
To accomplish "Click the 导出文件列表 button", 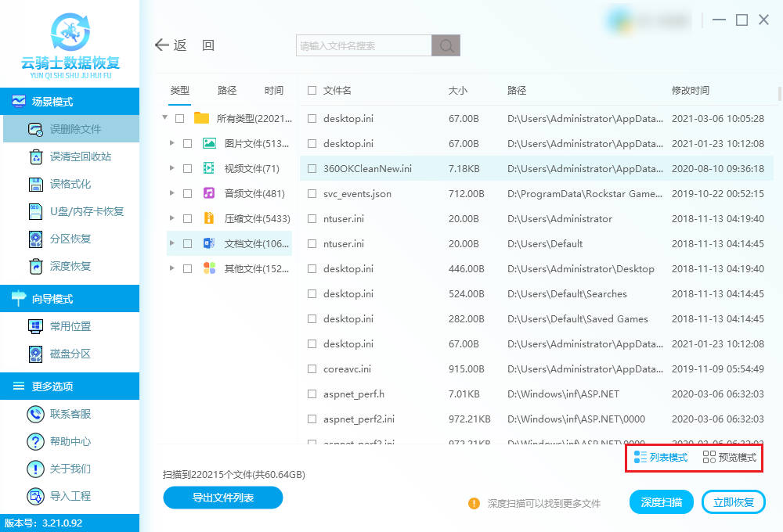I will [223, 498].
